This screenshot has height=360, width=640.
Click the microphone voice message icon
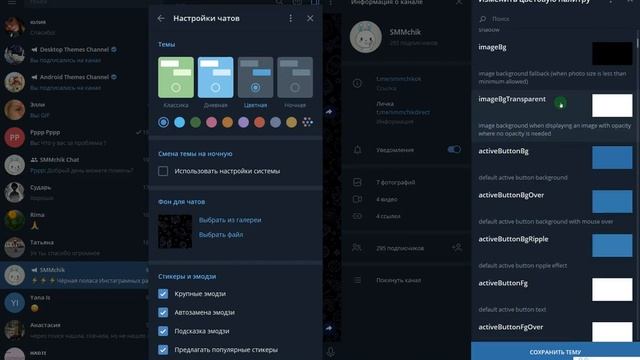click(331, 352)
